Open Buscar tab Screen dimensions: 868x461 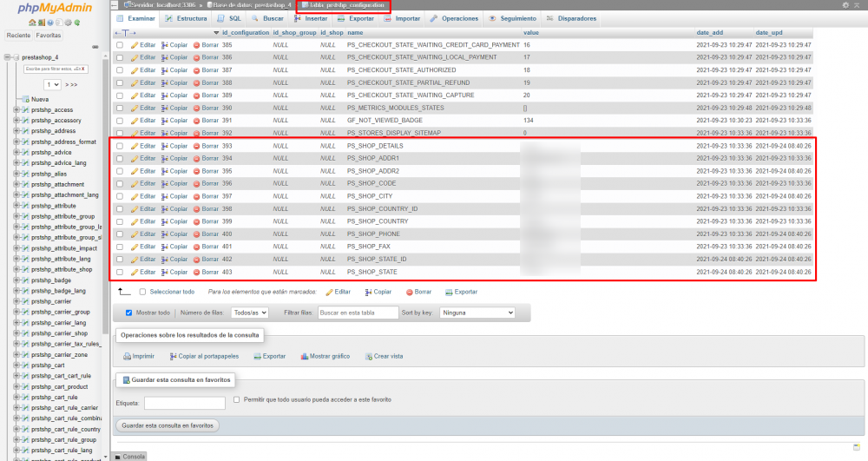tap(267, 18)
